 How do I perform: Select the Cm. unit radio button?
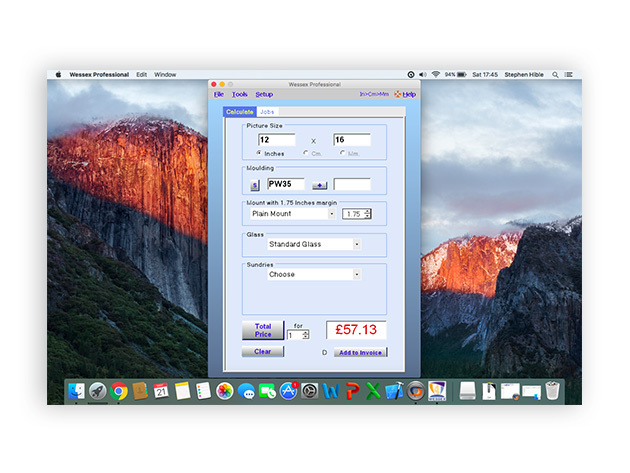[x=305, y=153]
